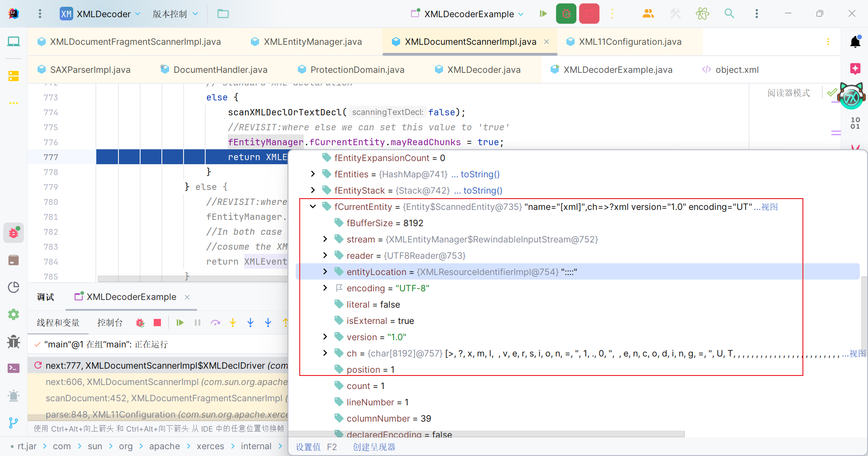Click Pause Program in debug toolbar
Screen dimensions: 868x456
coord(198,323)
